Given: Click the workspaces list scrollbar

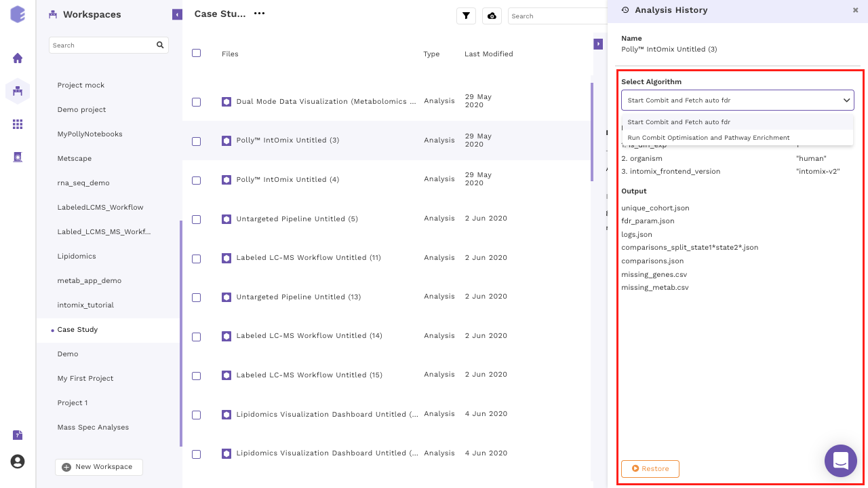Looking at the screenshot, I should pos(180,333).
